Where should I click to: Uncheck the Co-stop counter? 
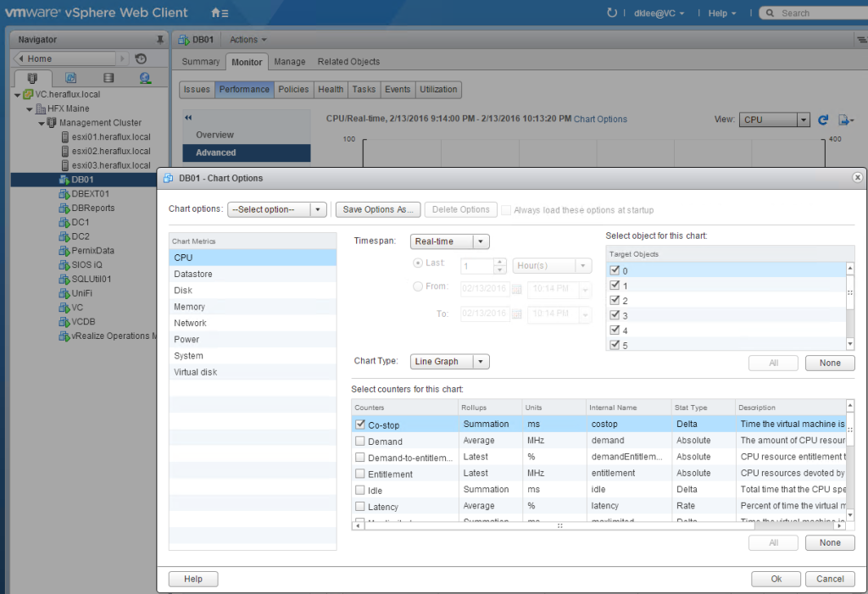pos(362,424)
